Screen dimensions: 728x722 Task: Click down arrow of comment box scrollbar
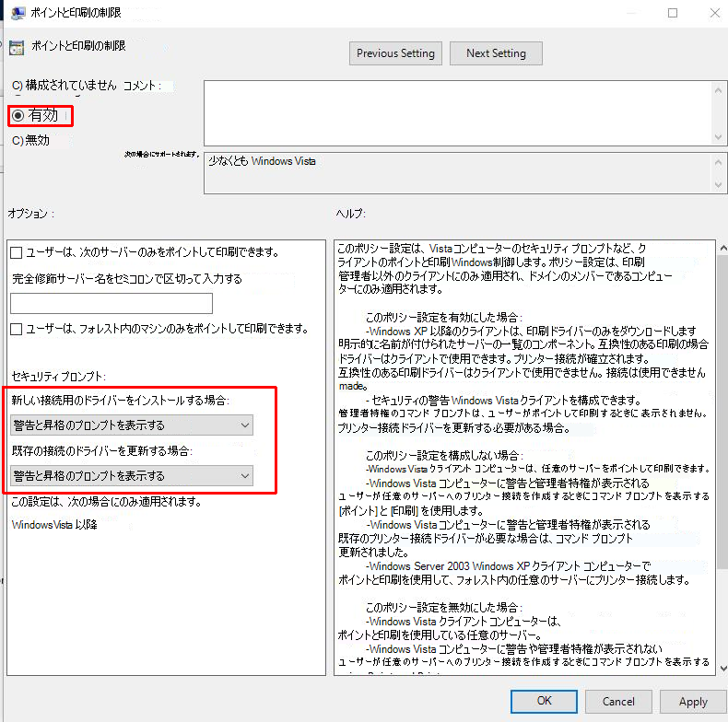(x=718, y=137)
